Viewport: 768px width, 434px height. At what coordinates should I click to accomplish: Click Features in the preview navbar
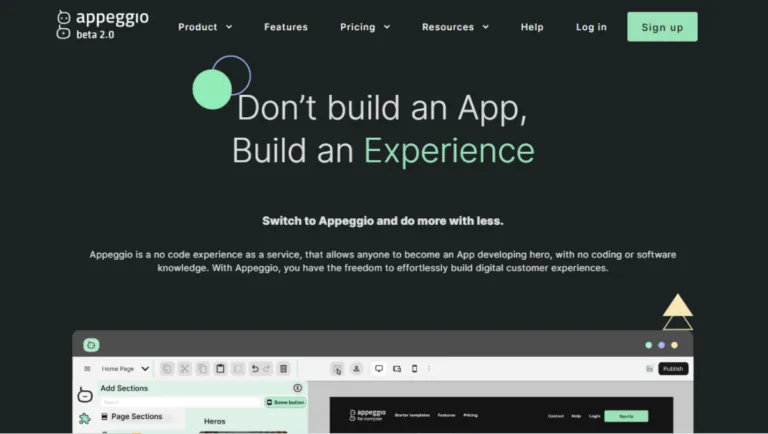[x=446, y=415]
